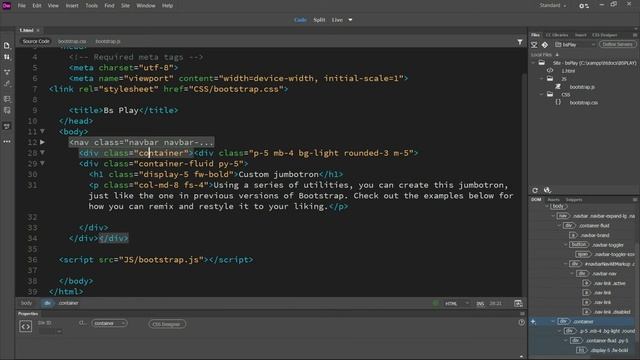
Task: Select bootstrap.js in Files panel
Action: tap(582, 87)
